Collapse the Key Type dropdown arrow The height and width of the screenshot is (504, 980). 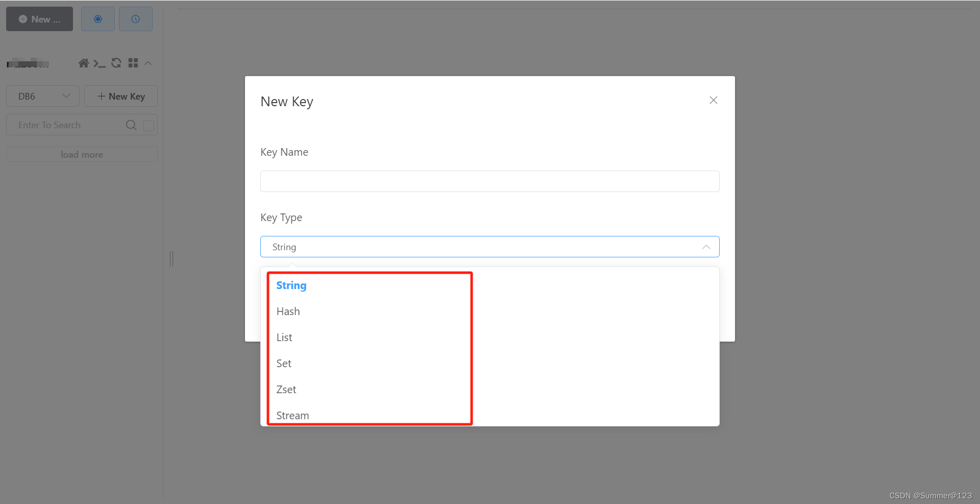point(706,247)
